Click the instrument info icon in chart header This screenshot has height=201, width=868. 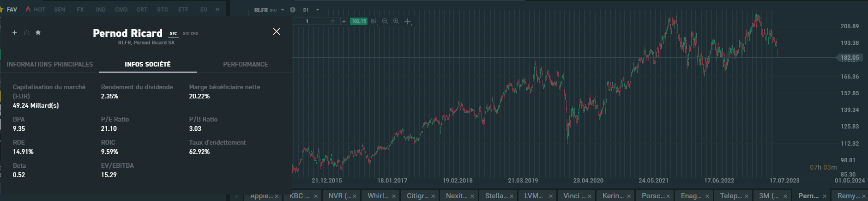coord(293,10)
